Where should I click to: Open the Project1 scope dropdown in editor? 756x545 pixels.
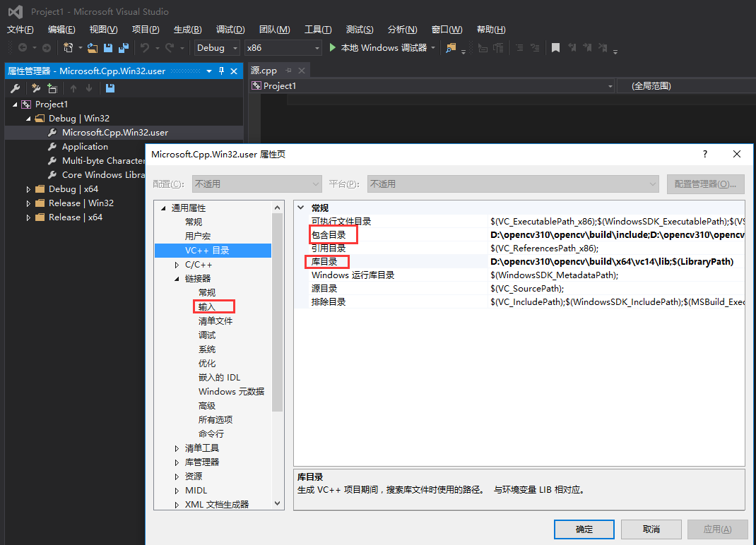coord(432,86)
